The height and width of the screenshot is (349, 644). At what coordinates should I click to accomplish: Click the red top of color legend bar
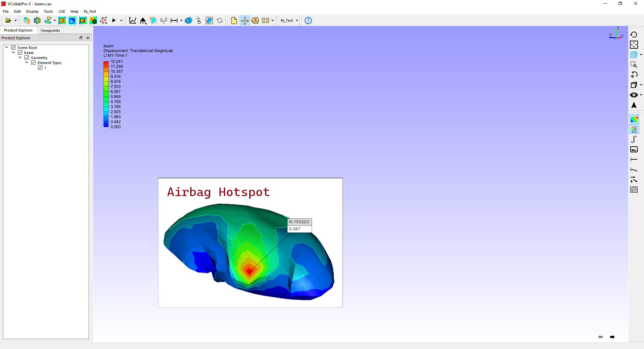106,63
